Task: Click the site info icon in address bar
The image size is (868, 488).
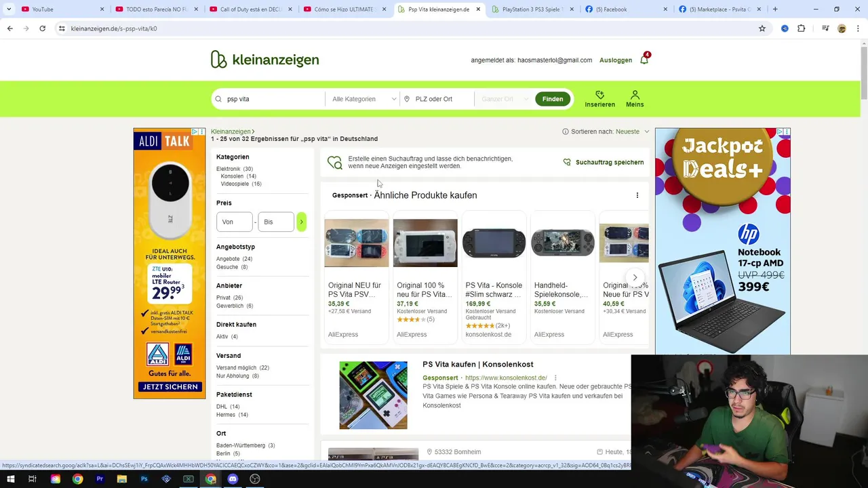Action: (x=62, y=28)
